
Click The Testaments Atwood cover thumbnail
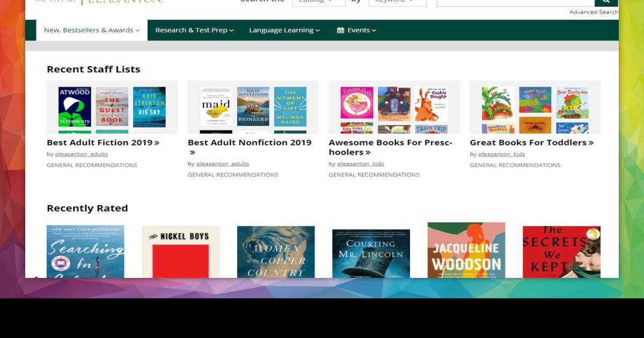[x=75, y=107]
